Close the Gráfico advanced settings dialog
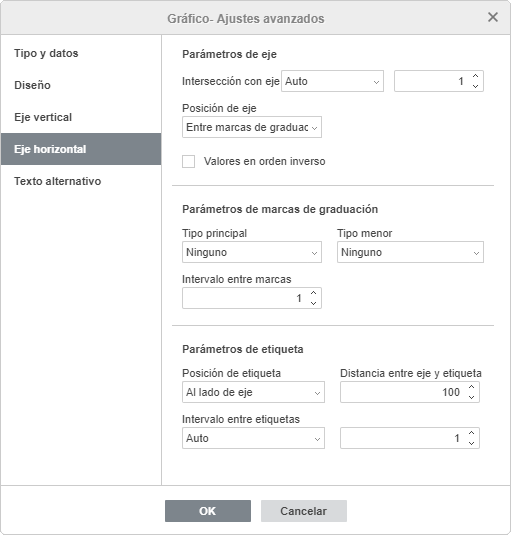511x535 pixels. tap(493, 17)
